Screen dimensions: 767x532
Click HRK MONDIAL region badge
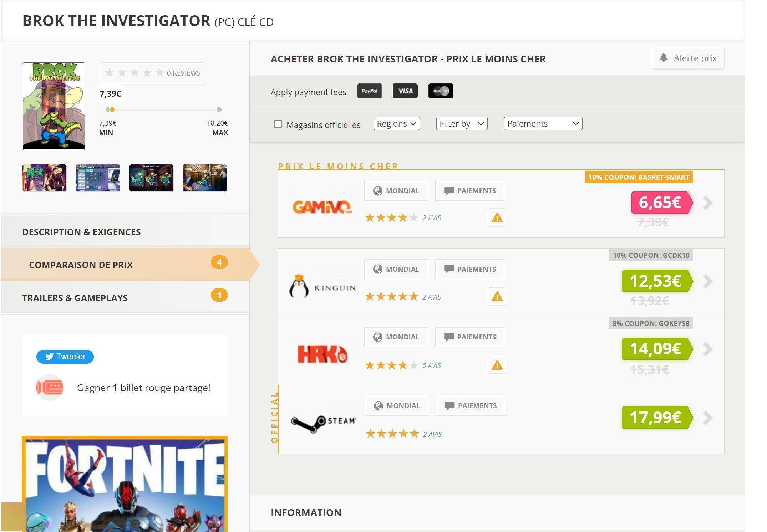396,337
